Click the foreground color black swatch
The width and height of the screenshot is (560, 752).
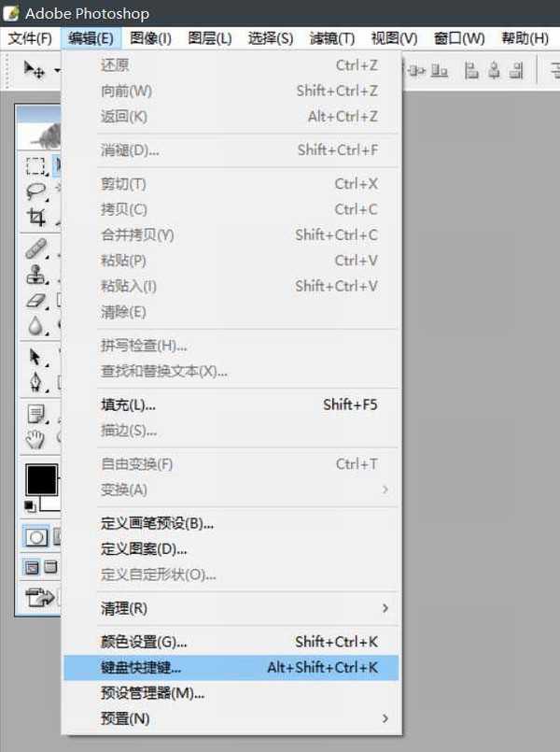click(x=42, y=479)
